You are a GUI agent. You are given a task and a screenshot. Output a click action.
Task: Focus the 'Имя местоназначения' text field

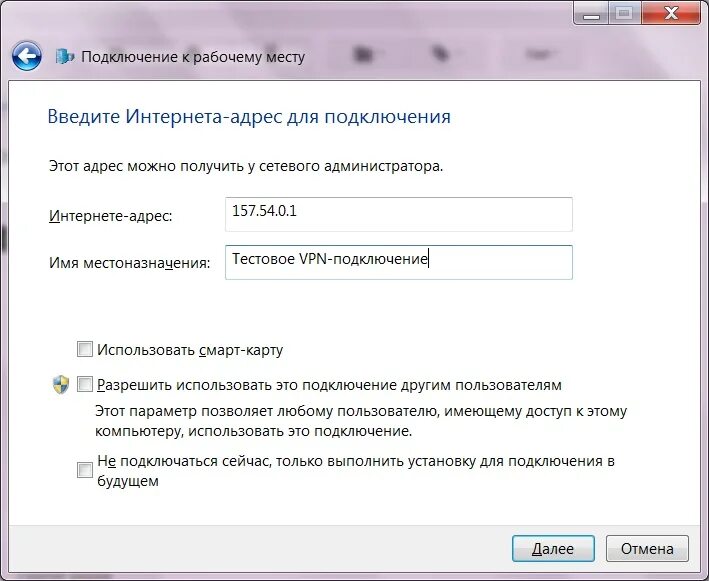click(399, 262)
